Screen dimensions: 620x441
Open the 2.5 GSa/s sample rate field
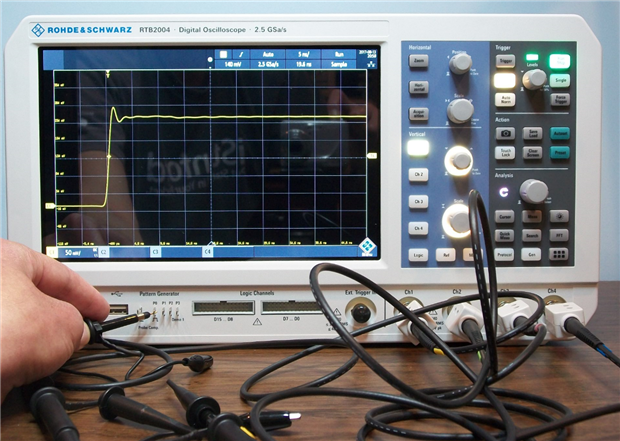click(268, 64)
